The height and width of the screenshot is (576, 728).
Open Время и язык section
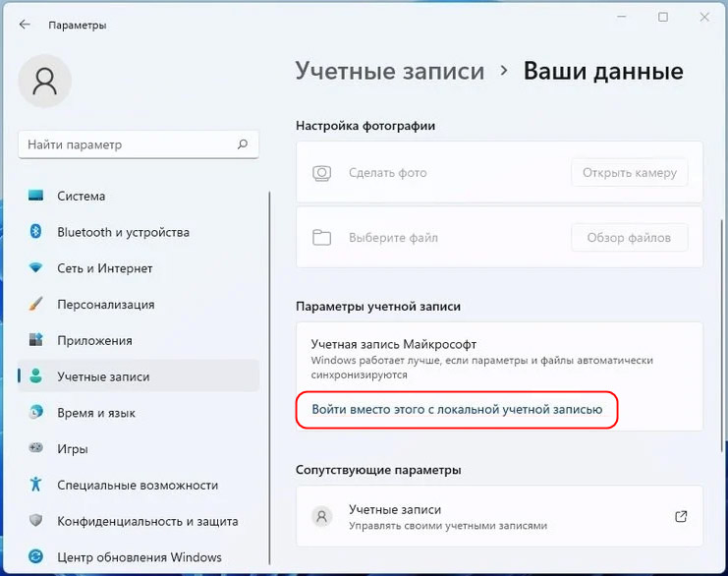pos(139,413)
